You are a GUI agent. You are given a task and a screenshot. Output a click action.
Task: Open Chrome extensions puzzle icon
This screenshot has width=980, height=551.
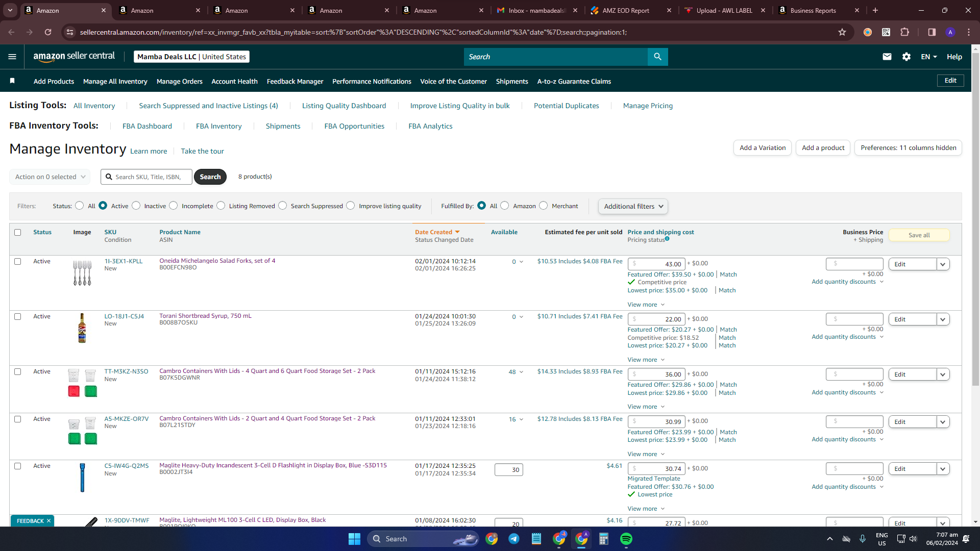tap(904, 32)
